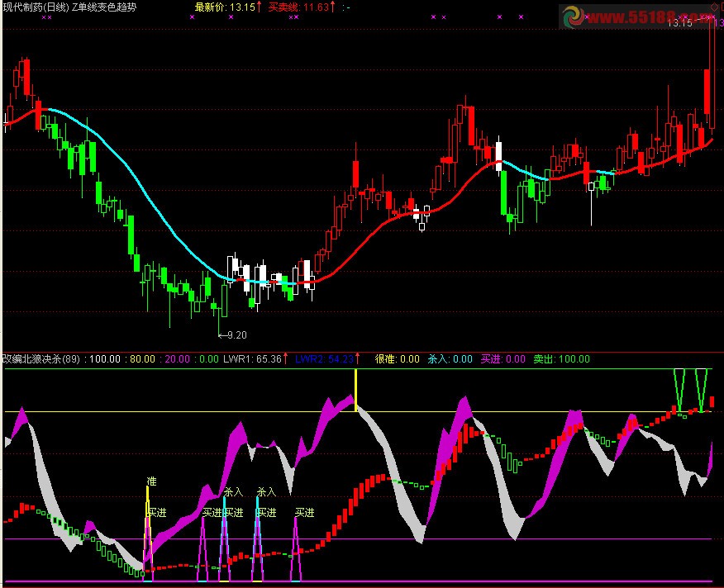Click the red arrow after LWR1 65.36
The width and height of the screenshot is (724, 588).
coord(287,358)
